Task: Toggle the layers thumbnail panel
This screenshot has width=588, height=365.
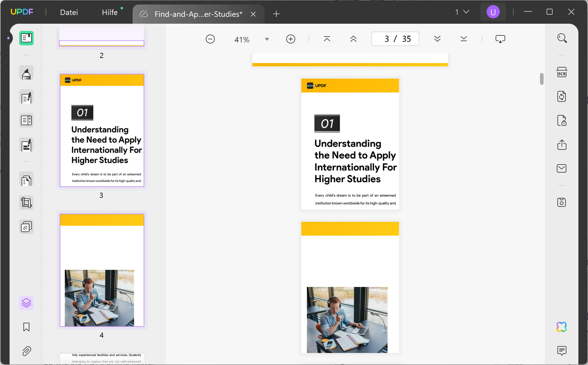Action: tap(26, 303)
